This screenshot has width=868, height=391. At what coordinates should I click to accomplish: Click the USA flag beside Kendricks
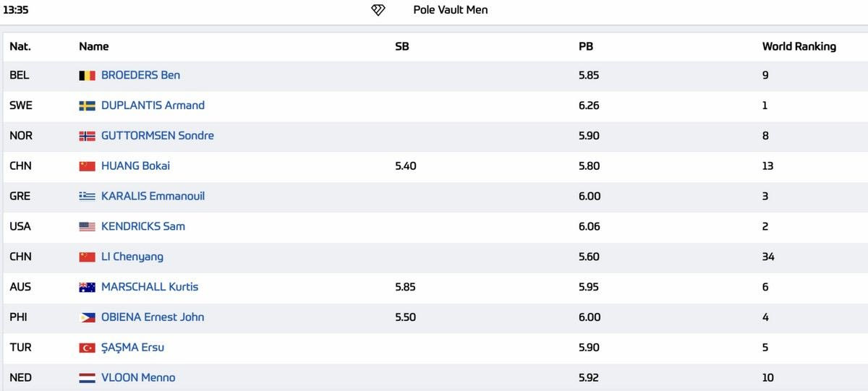(87, 227)
